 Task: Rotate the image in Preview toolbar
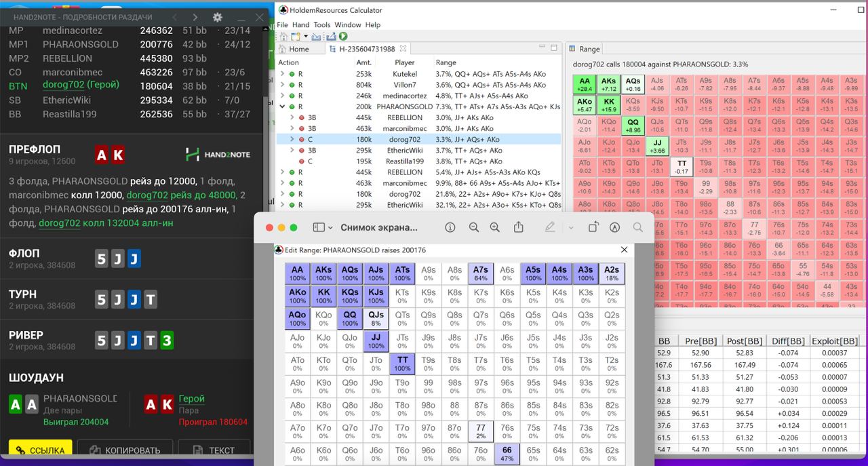[x=593, y=228]
